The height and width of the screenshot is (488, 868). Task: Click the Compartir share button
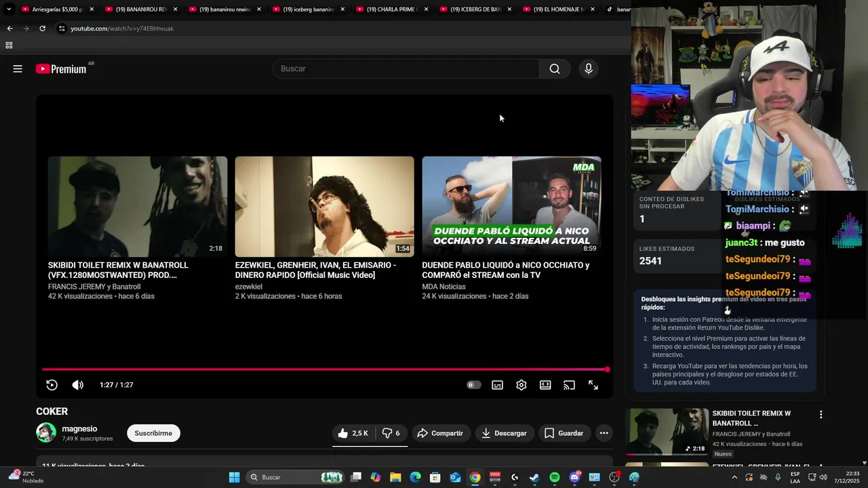[x=440, y=433]
